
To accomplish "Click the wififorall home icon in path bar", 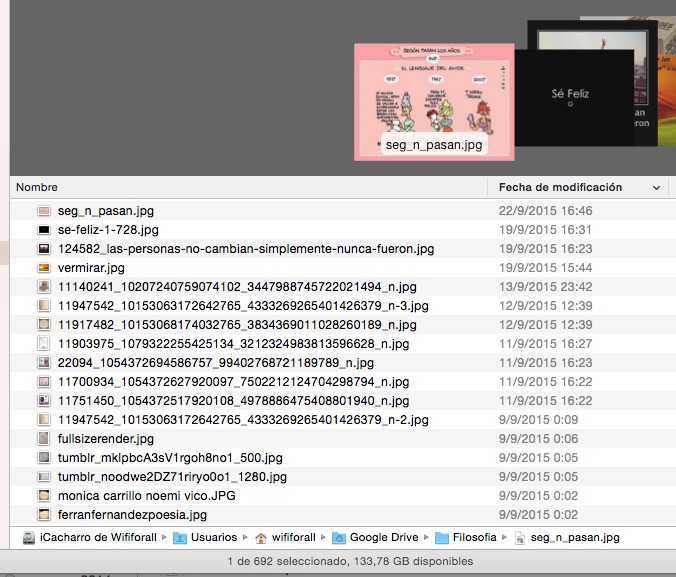I will pos(261,537).
